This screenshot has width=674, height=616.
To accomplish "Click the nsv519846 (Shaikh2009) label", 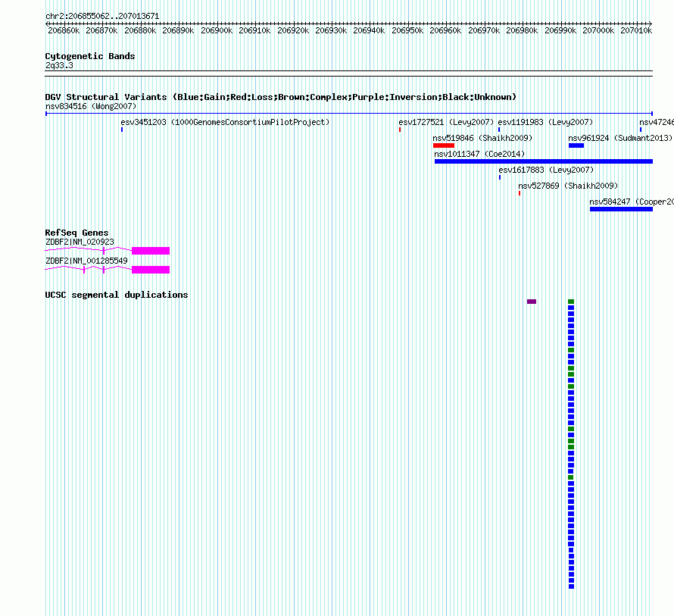I will click(x=482, y=138).
